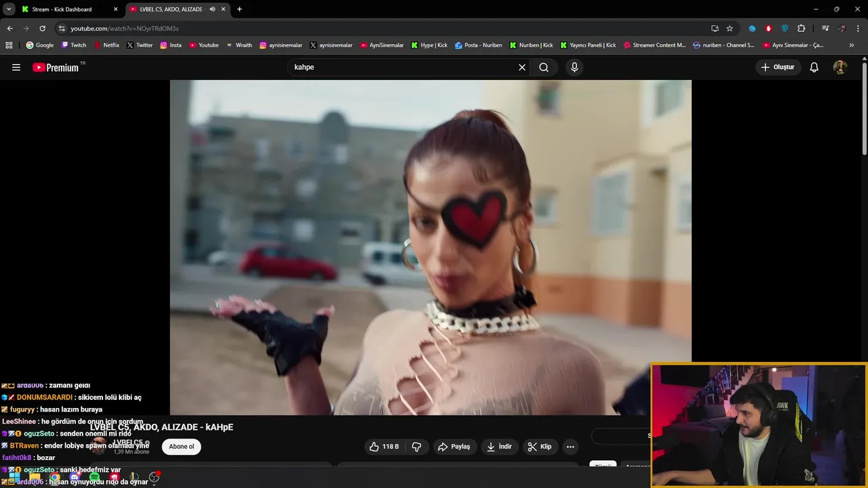Open the Hype | Kick bookmark
The width and height of the screenshot is (868, 488).
pos(429,45)
